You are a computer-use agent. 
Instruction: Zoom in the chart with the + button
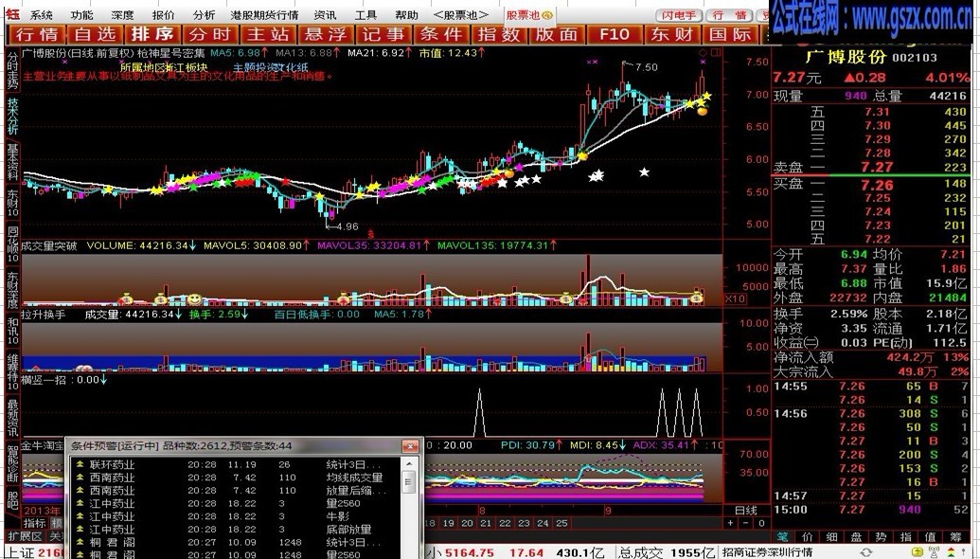pos(731,523)
